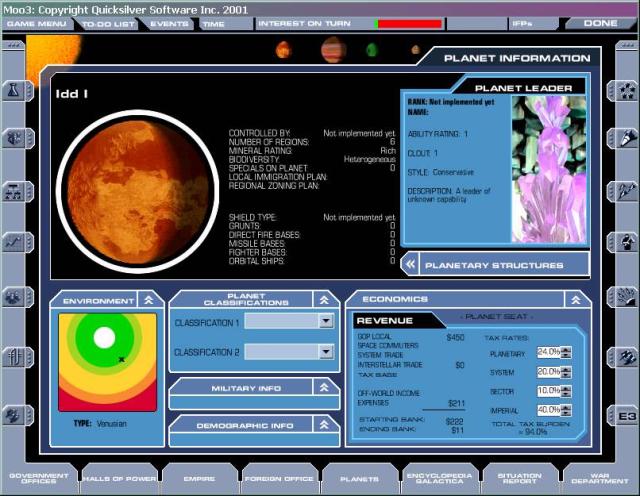Click the System tax 20.0% field
The image size is (640, 496).
click(549, 371)
